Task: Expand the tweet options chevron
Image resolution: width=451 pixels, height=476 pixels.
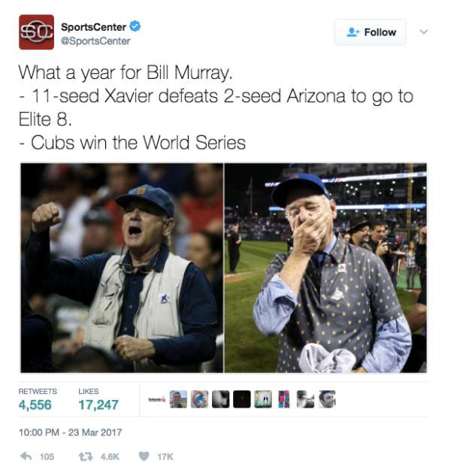Action: point(424,32)
